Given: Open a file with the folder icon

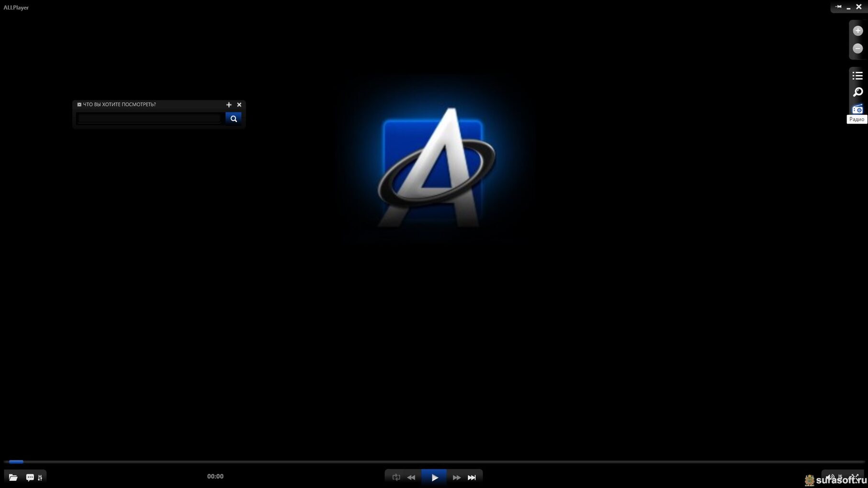Looking at the screenshot, I should (13, 477).
